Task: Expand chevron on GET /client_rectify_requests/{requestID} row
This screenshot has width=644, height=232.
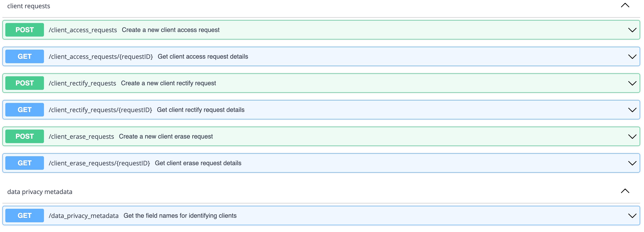Action: pos(632,110)
